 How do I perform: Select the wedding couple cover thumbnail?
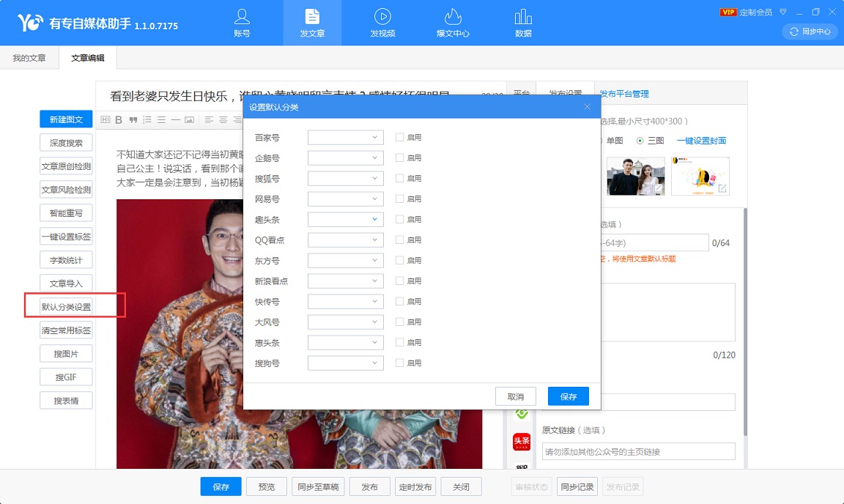pyautogui.click(x=636, y=176)
